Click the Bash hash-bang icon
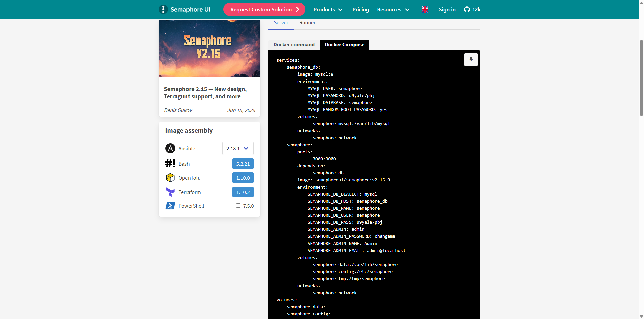Image resolution: width=644 pixels, height=319 pixels. [170, 164]
